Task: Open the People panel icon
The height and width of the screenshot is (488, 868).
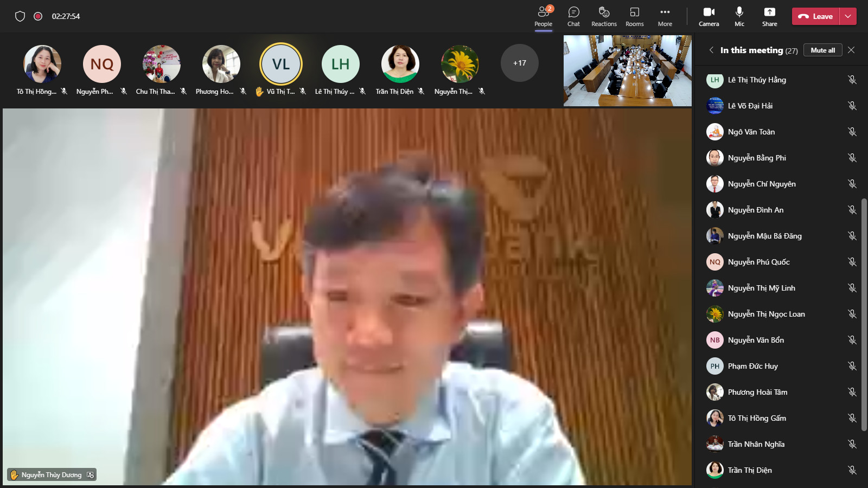Action: coord(543,12)
